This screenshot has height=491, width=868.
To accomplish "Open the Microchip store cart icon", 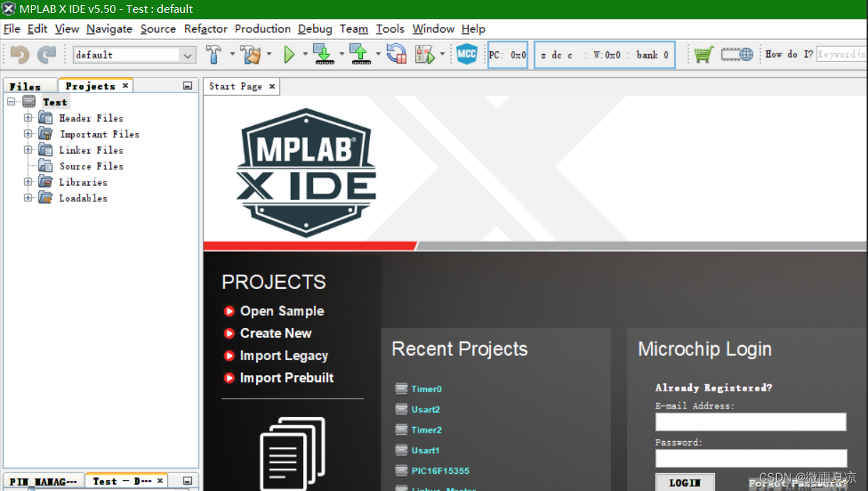I will 704,54.
